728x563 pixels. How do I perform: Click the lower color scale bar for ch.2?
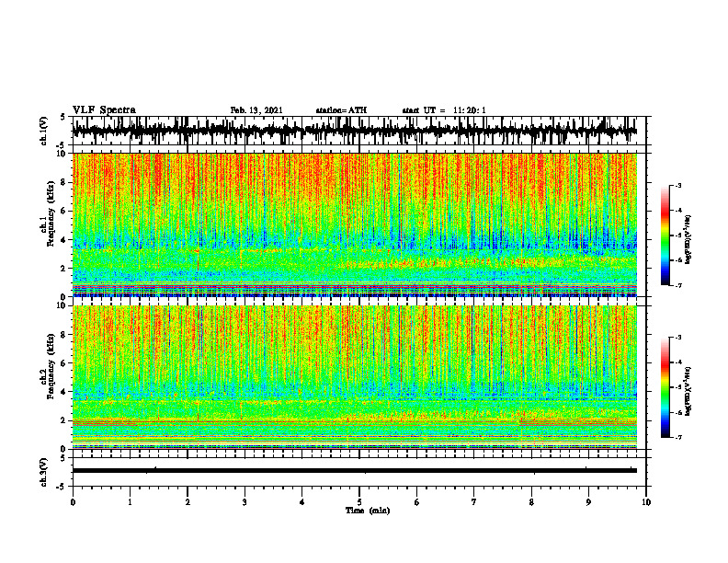pos(665,387)
